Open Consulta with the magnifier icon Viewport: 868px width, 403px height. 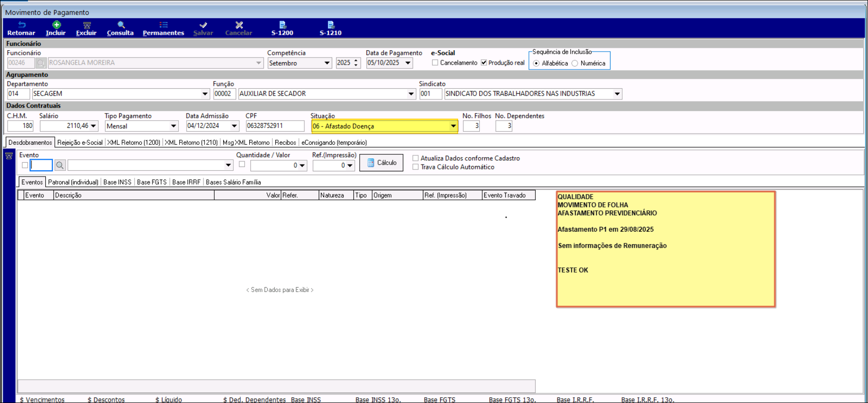121,25
